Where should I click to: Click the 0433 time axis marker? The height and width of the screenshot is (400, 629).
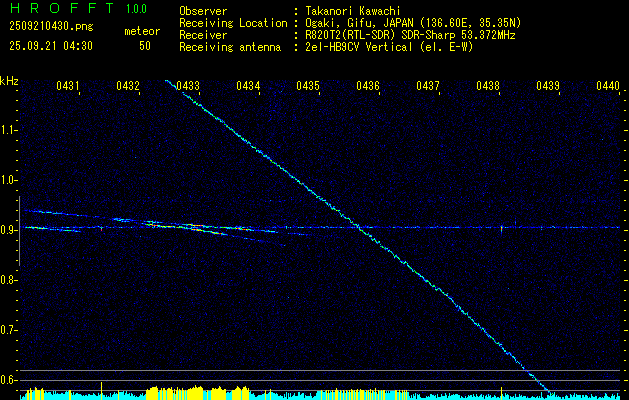coord(188,85)
